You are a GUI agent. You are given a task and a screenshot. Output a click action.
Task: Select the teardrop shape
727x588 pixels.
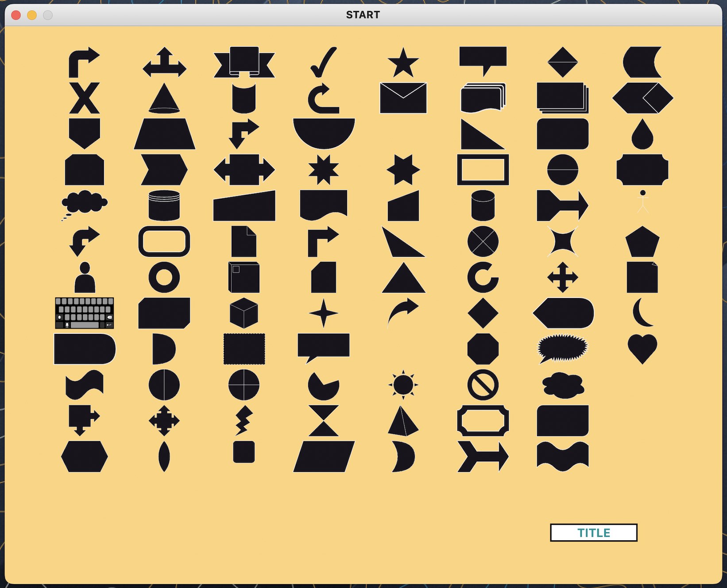click(x=642, y=135)
